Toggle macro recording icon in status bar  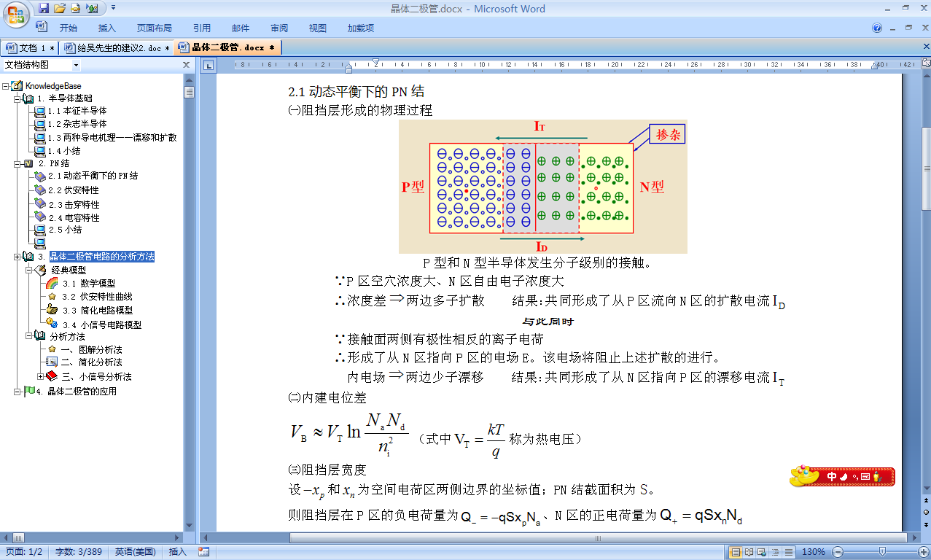coord(203,552)
